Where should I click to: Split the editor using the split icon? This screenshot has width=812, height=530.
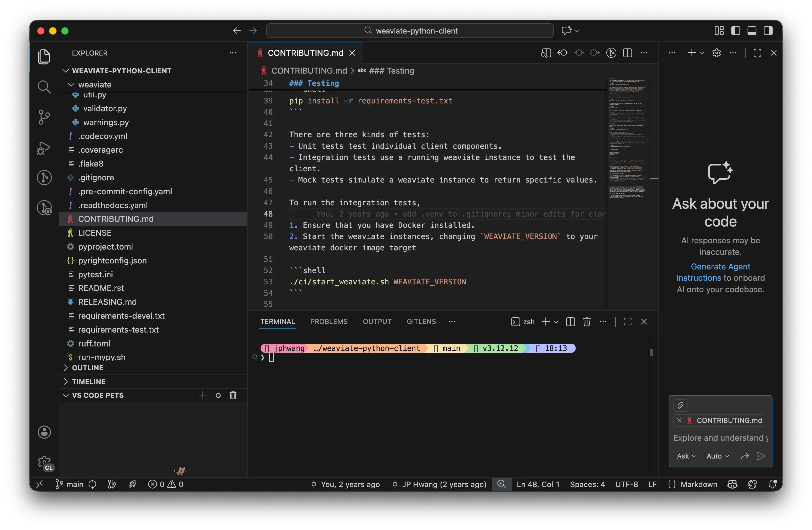coord(628,53)
